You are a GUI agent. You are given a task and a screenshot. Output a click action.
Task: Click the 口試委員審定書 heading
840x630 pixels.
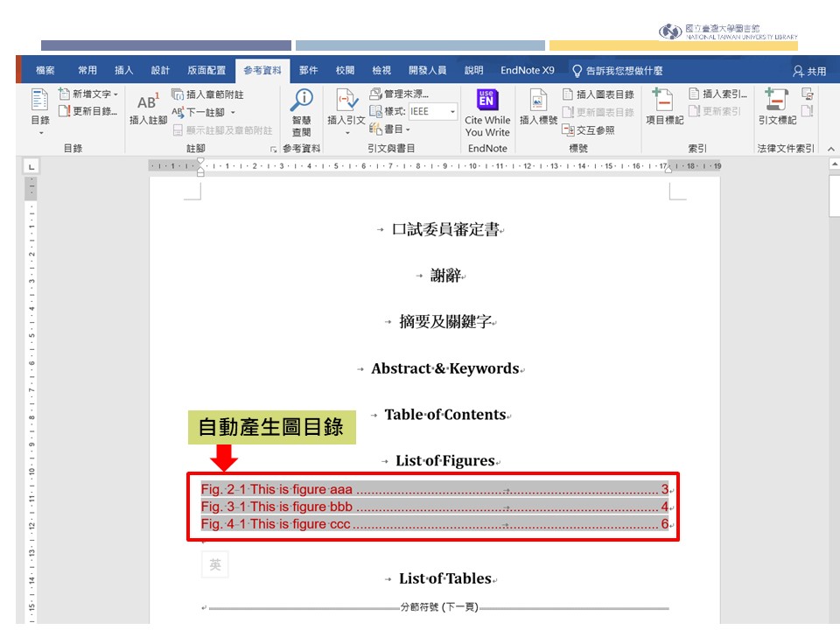coord(445,229)
